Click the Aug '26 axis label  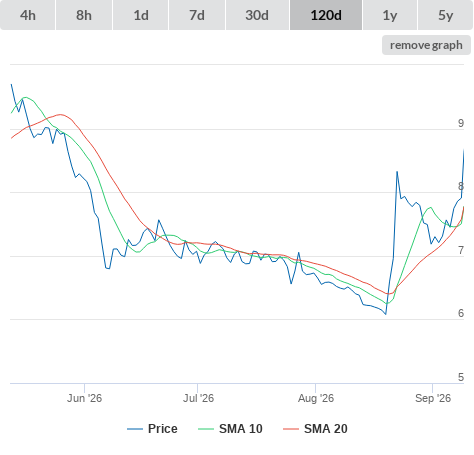[316, 398]
